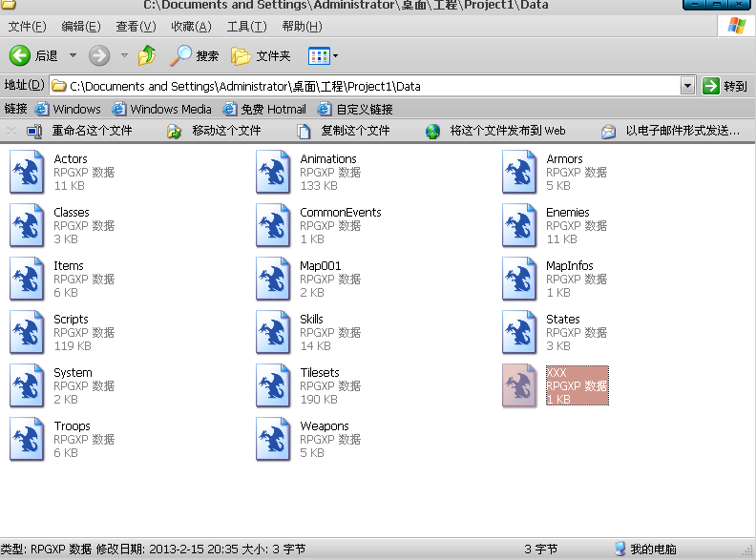The height and width of the screenshot is (560, 756).
Task: Select the Map001 file name
Action: [321, 265]
